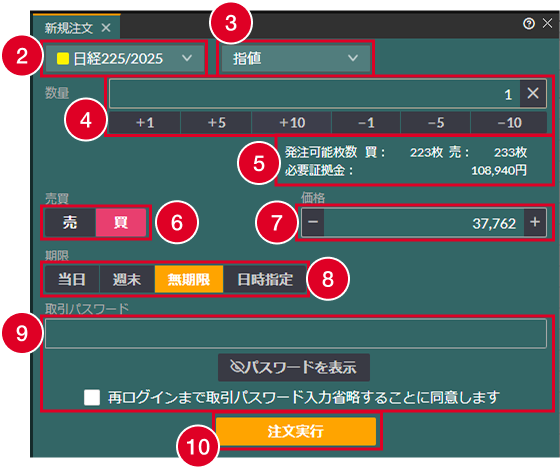Screen dimensions: 560x470
Task: Add 10 to quantity with +10
Action: [x=292, y=123]
